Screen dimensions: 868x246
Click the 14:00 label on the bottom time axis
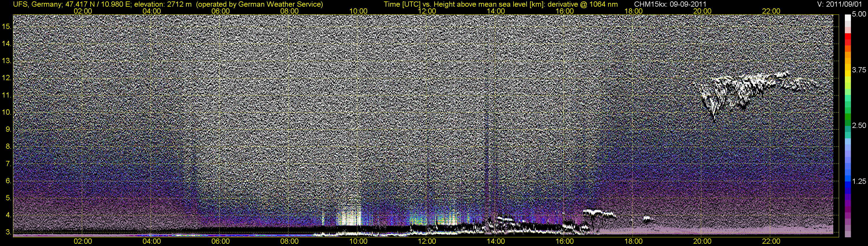[496, 241]
